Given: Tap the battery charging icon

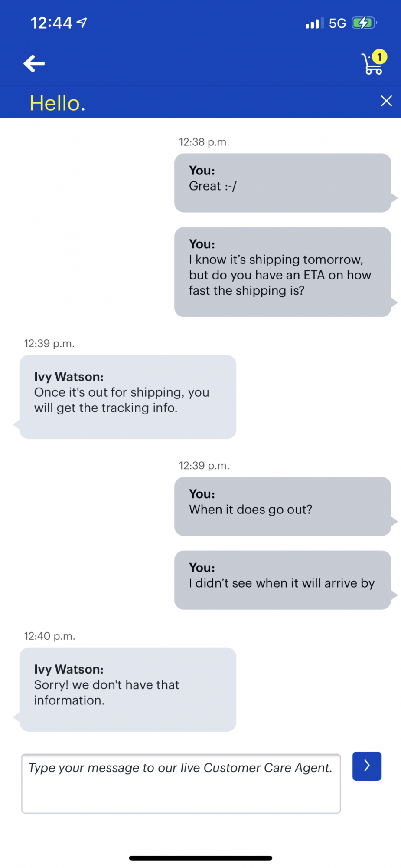Looking at the screenshot, I should [x=364, y=23].
